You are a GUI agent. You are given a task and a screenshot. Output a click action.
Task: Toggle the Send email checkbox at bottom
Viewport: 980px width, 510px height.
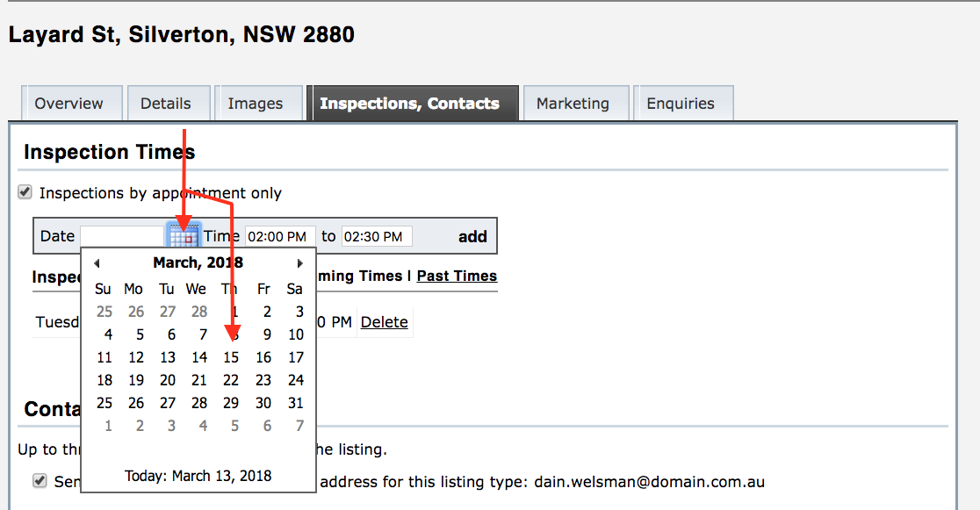40,480
